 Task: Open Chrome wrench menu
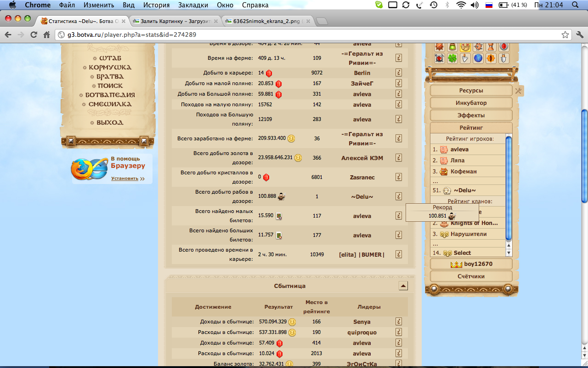pos(580,34)
